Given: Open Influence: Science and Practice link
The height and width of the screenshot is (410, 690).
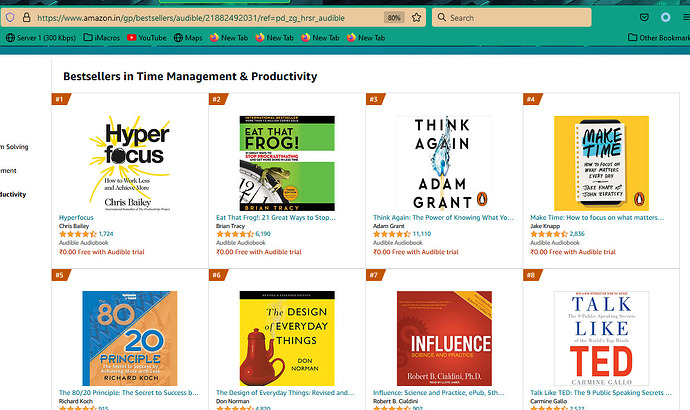Looking at the screenshot, I should coord(439,392).
